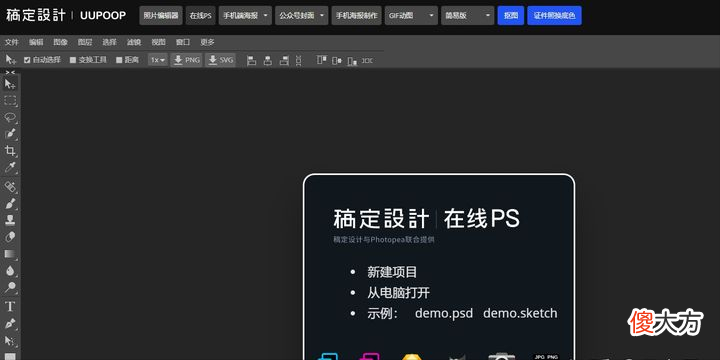This screenshot has height=360, width=720.
Task: Select the Clone Stamp tool
Action: (x=10, y=220)
